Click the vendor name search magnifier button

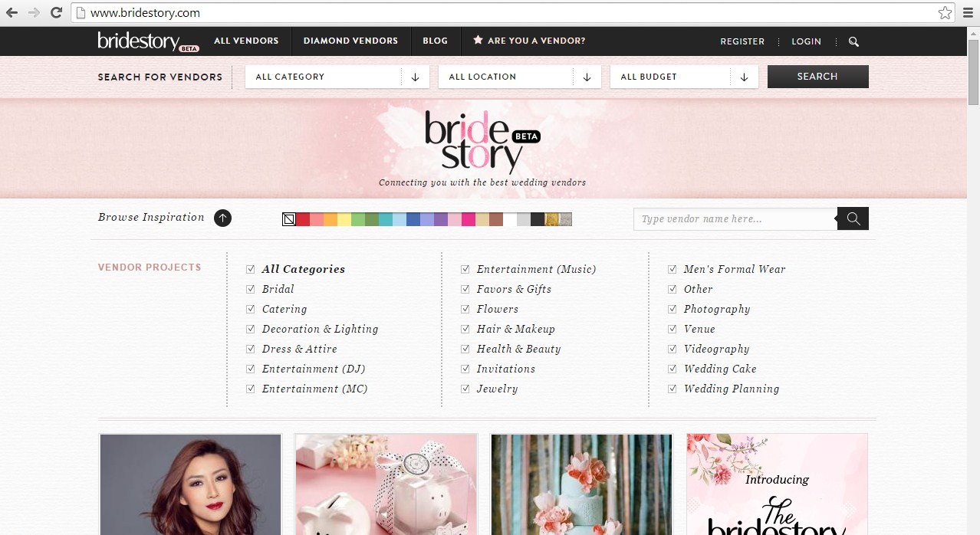click(x=853, y=218)
